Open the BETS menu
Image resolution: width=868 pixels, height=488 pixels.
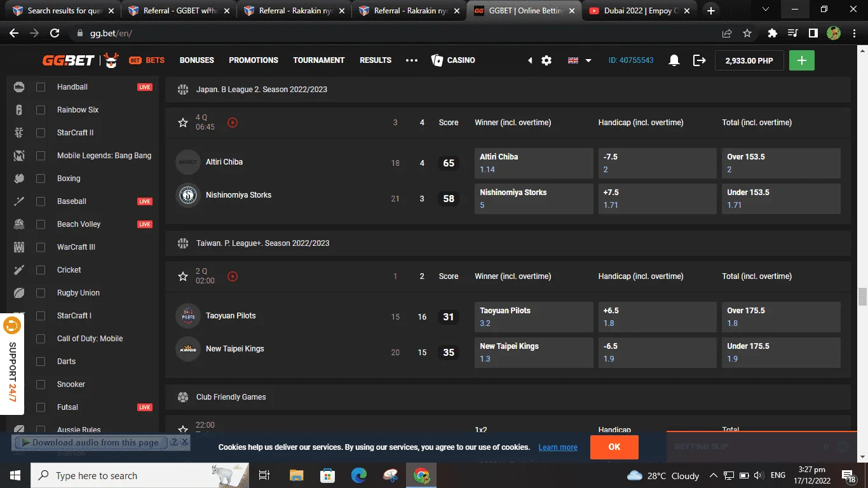pyautogui.click(x=147, y=60)
